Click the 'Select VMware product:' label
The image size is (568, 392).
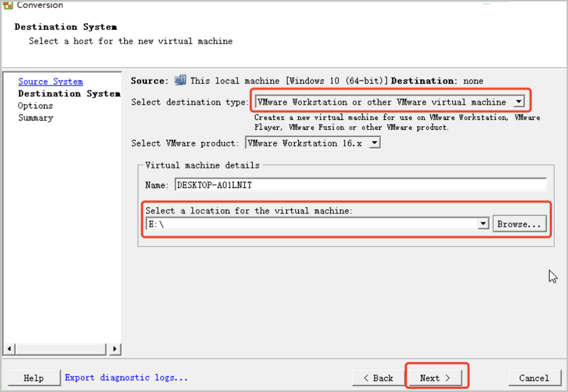point(185,143)
